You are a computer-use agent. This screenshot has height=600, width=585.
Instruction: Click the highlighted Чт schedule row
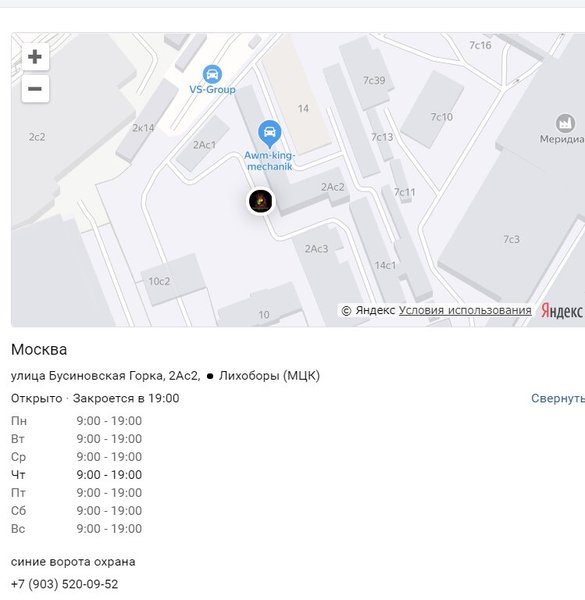[77, 474]
